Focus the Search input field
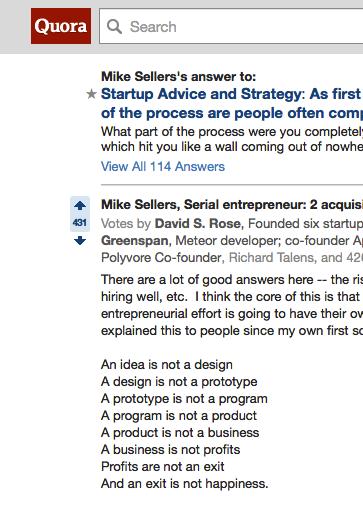 [x=231, y=26]
